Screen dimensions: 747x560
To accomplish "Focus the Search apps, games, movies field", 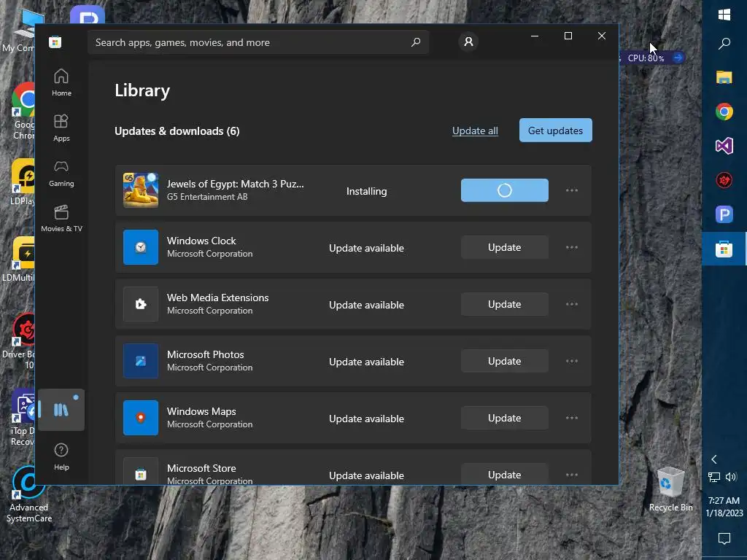I will pyautogui.click(x=258, y=42).
